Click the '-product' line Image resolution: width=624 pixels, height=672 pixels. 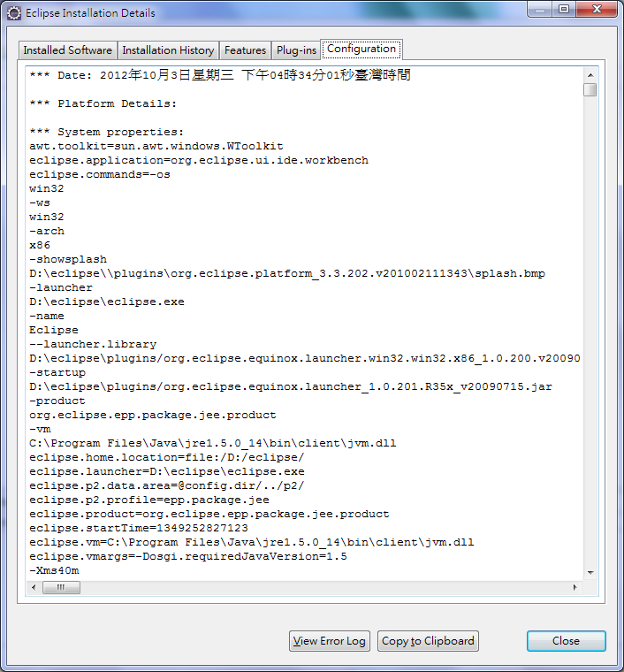(x=57, y=401)
